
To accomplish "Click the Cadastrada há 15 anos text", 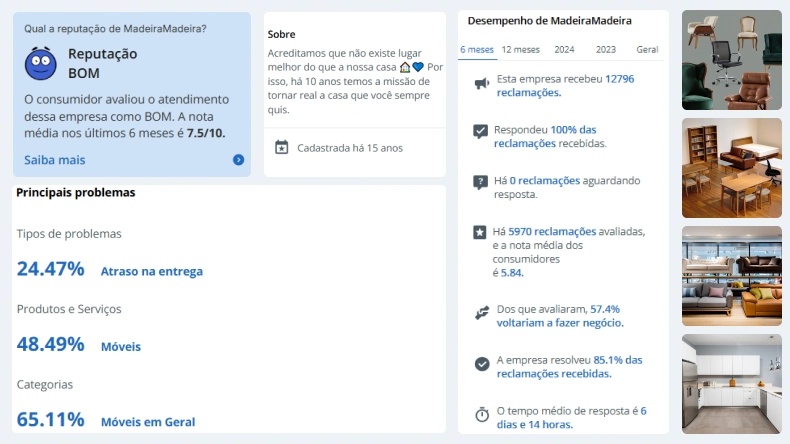I will tap(350, 148).
